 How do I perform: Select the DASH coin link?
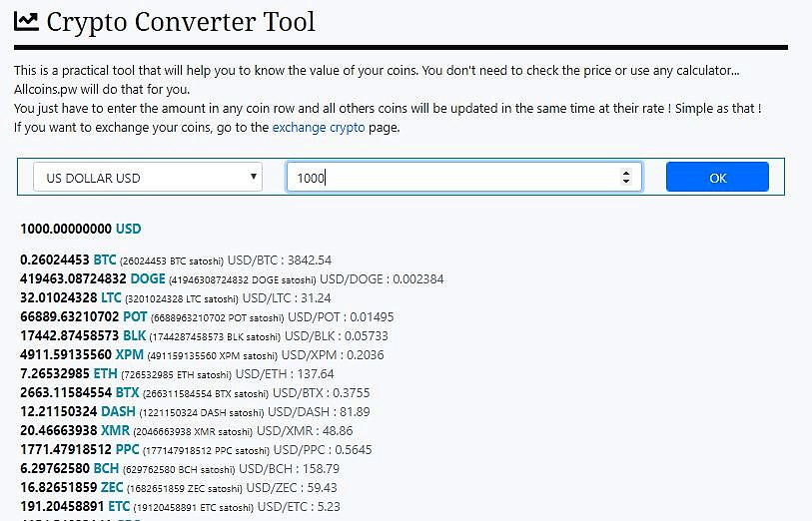coord(118,412)
